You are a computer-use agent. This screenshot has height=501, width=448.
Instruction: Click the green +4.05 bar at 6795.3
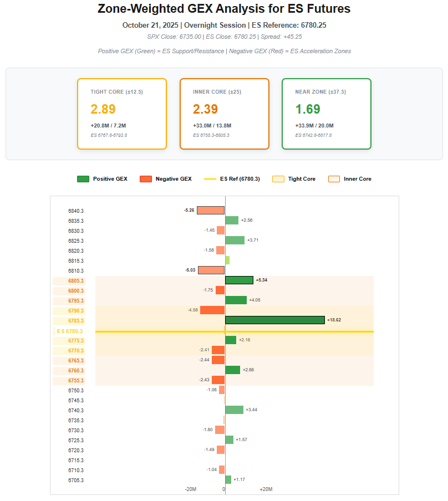tap(236, 300)
